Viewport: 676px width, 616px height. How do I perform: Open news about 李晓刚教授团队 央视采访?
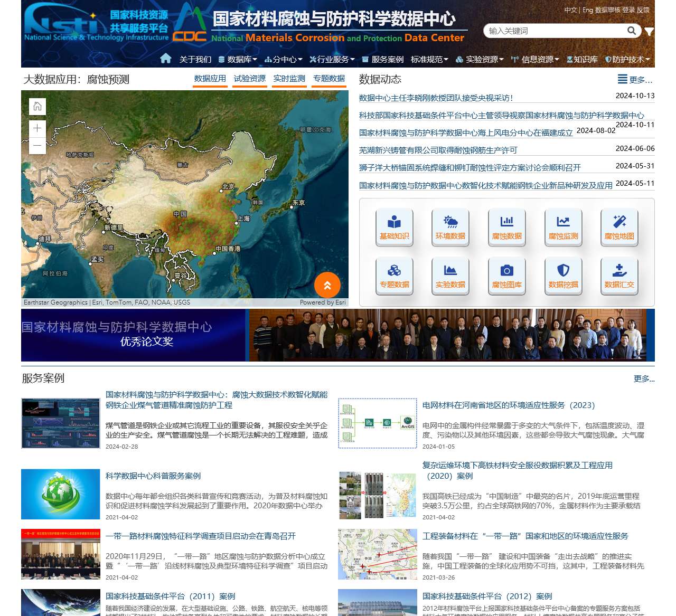pos(436,98)
